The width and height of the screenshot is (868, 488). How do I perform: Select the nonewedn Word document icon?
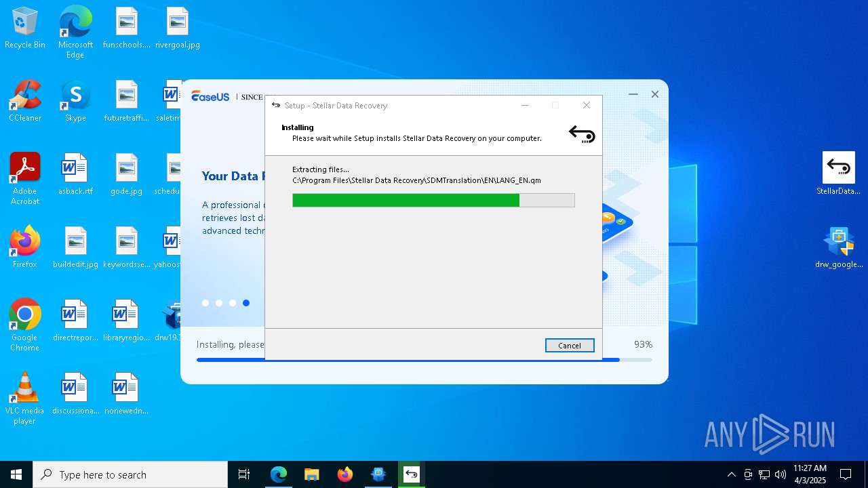pos(126,394)
